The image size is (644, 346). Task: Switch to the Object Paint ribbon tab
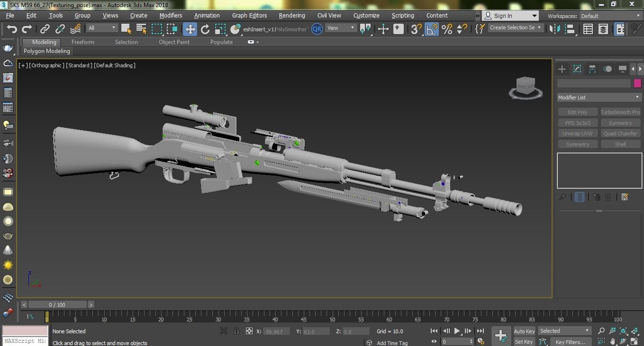point(174,42)
